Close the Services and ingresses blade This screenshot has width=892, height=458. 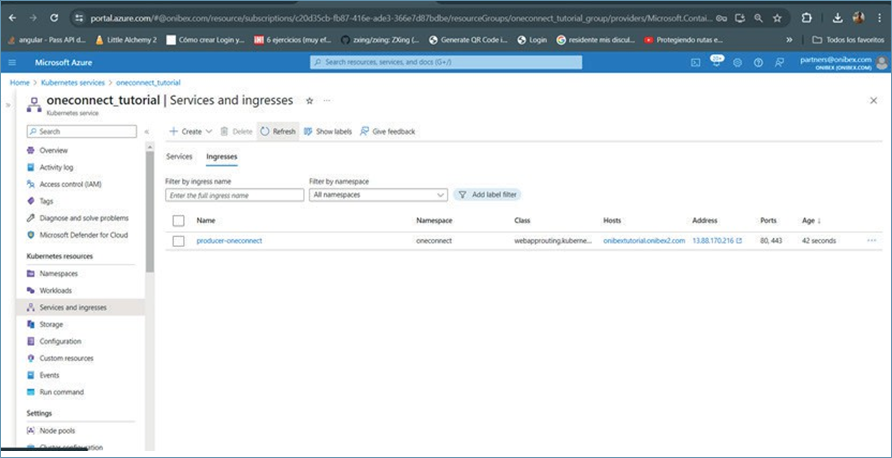click(x=873, y=101)
